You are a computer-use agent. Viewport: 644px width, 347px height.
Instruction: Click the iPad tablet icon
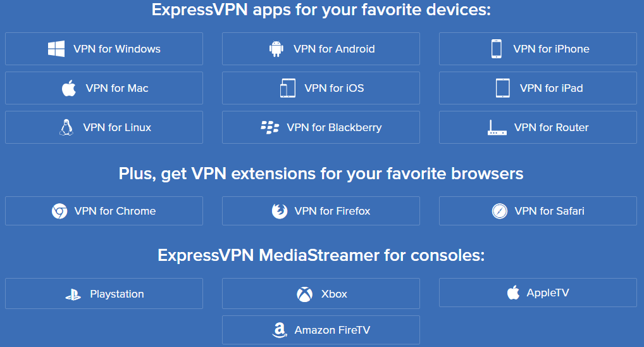503,88
